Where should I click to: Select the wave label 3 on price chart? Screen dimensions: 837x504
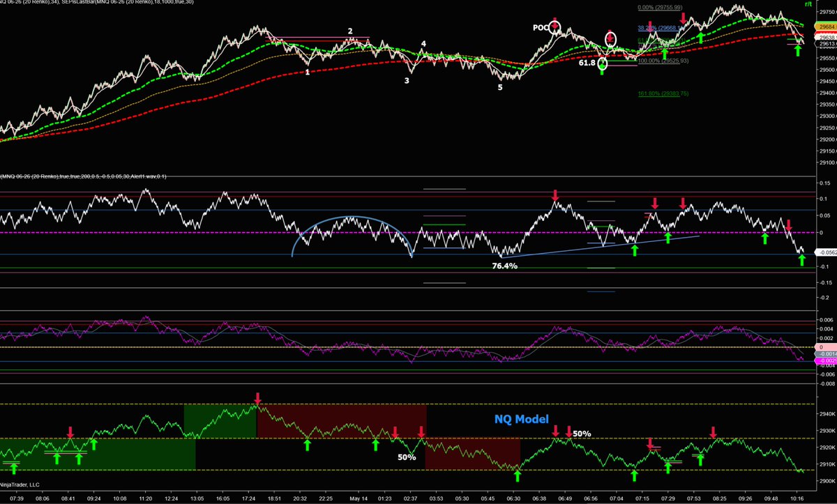click(407, 80)
